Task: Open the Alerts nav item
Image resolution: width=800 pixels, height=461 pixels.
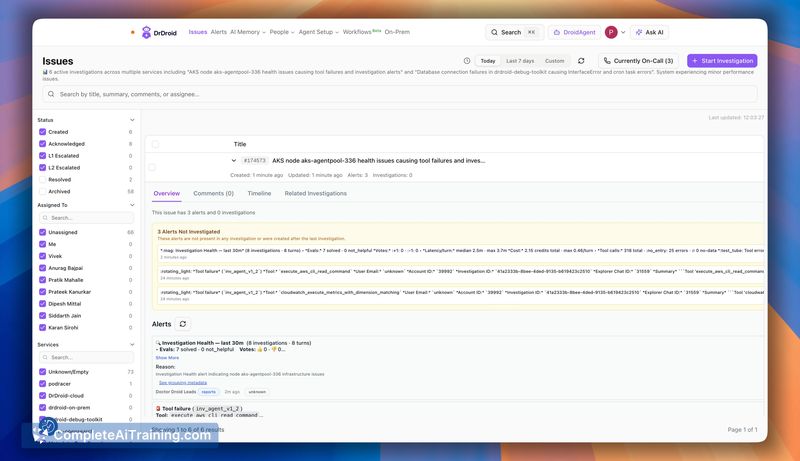Action: tap(219, 32)
